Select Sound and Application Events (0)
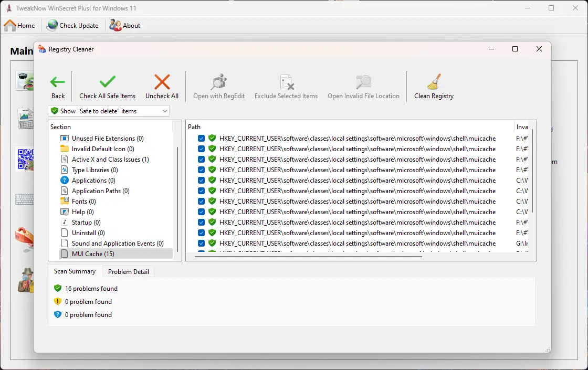The image size is (588, 370). pyautogui.click(x=118, y=244)
